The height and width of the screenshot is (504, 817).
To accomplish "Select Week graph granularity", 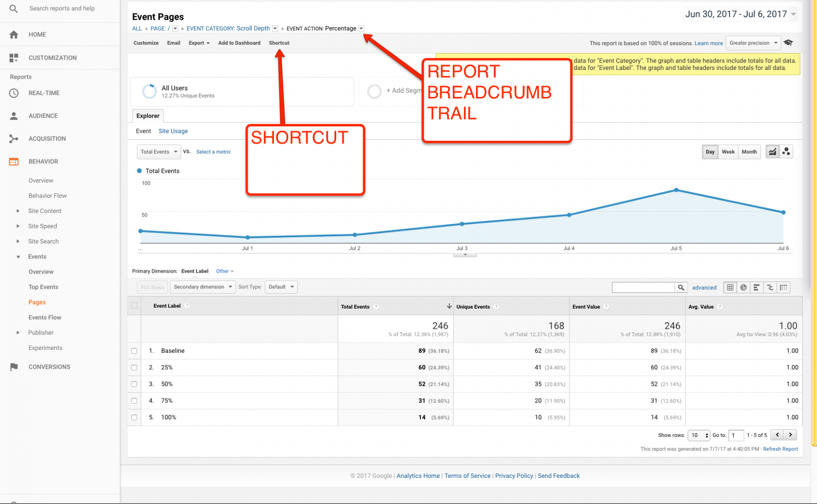I will tap(728, 152).
